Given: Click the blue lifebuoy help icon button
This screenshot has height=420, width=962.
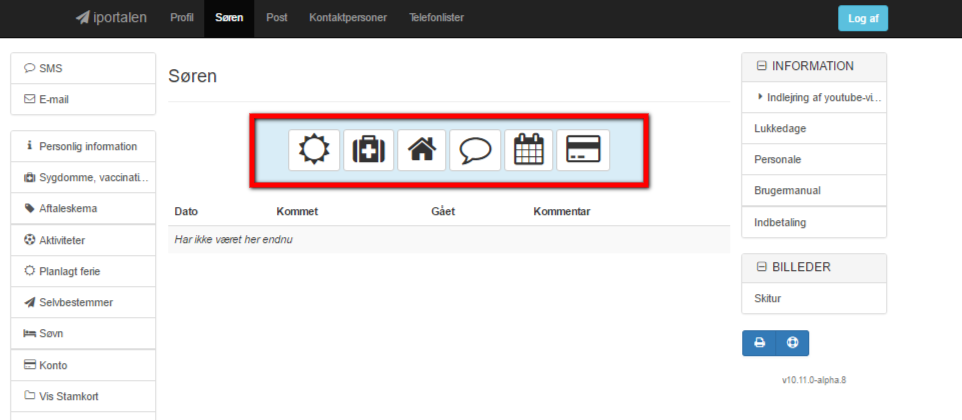Looking at the screenshot, I should click(792, 343).
